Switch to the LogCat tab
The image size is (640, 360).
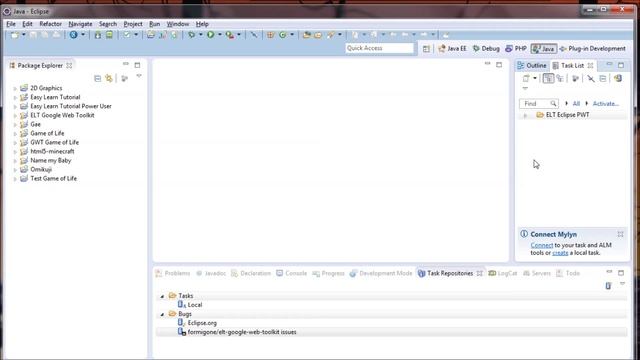coord(503,273)
